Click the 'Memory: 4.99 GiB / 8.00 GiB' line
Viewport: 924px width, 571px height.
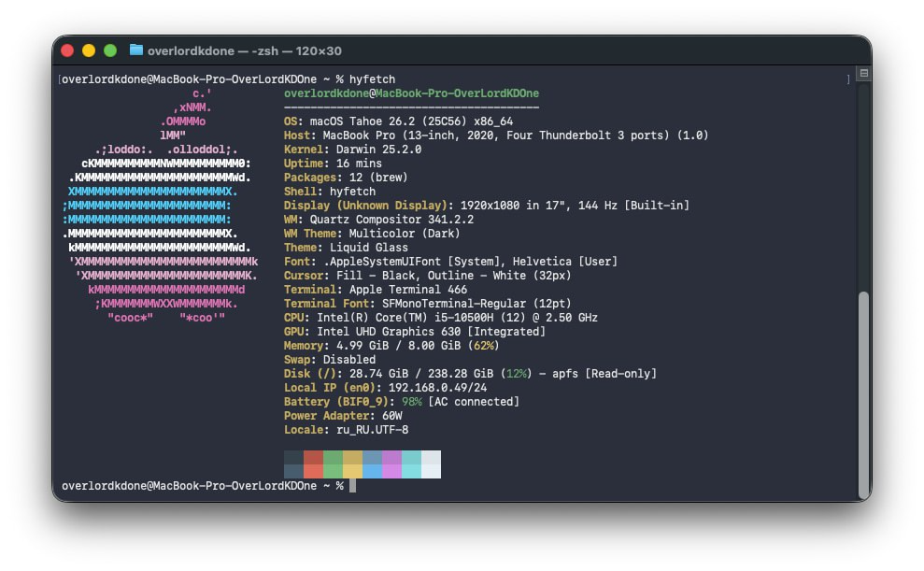click(x=391, y=346)
